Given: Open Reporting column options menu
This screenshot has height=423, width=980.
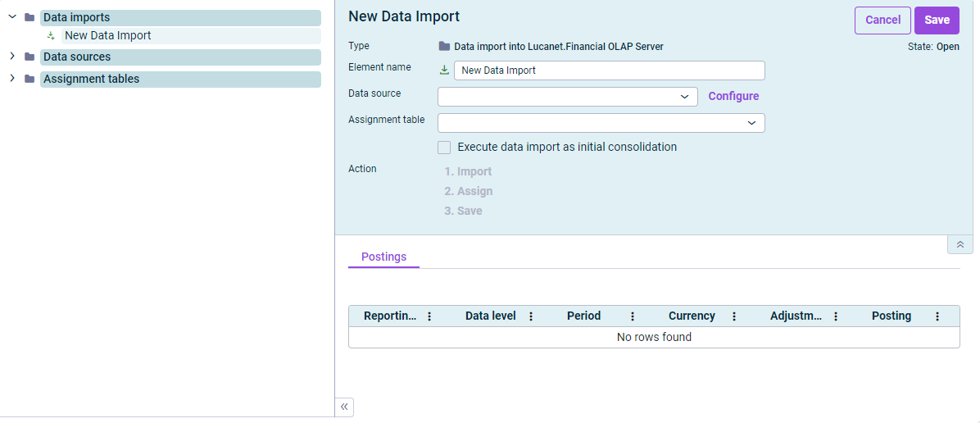Looking at the screenshot, I should click(x=429, y=316).
